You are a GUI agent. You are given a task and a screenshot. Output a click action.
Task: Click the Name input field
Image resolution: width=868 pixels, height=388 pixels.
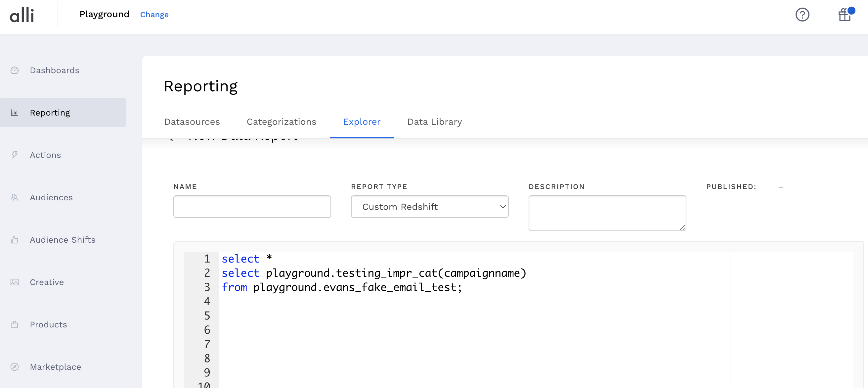tap(252, 207)
